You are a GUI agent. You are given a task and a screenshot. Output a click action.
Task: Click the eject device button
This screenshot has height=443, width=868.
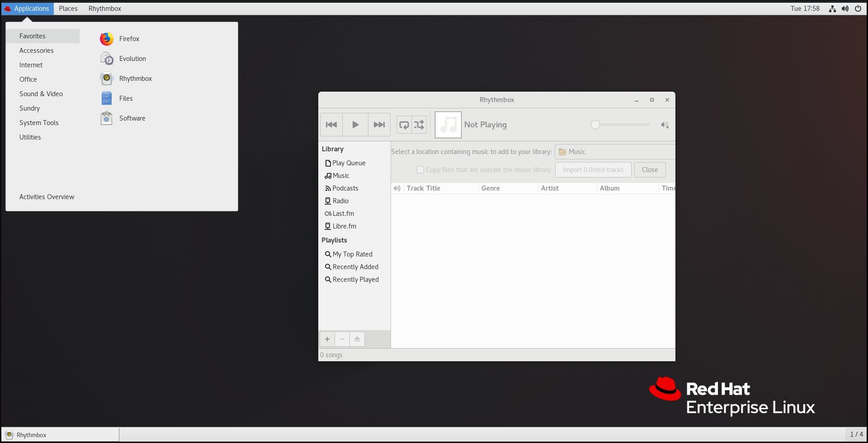357,339
